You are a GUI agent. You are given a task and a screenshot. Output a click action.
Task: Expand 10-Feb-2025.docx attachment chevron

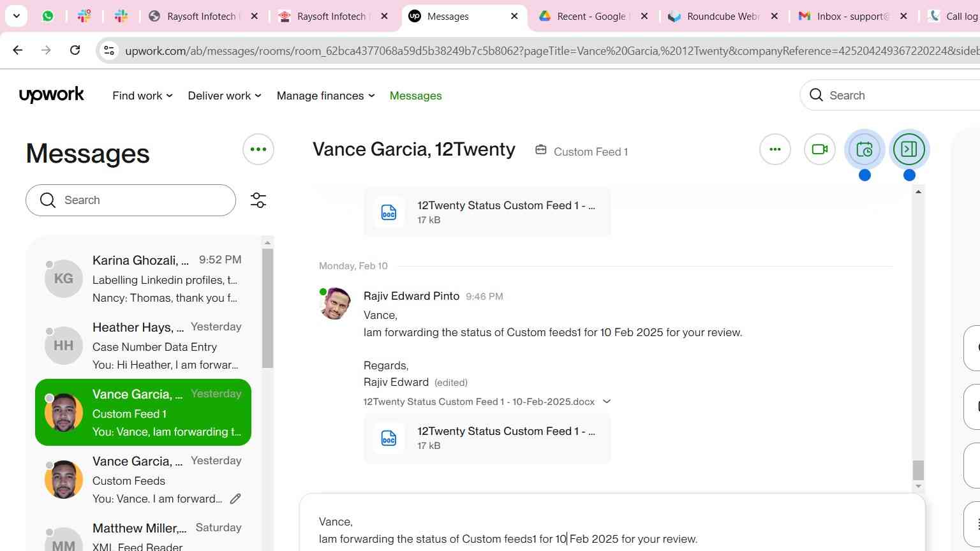click(x=607, y=402)
